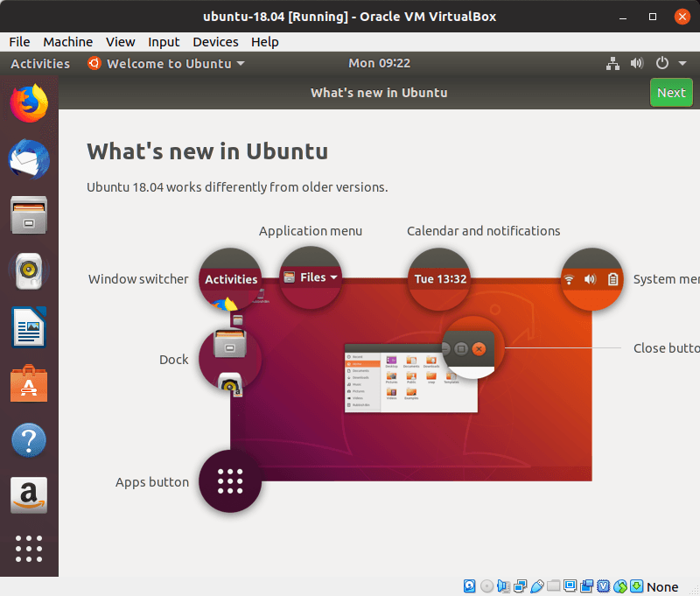700x596 pixels.
Task: Show Applications grid at dock bottom
Action: point(29,549)
